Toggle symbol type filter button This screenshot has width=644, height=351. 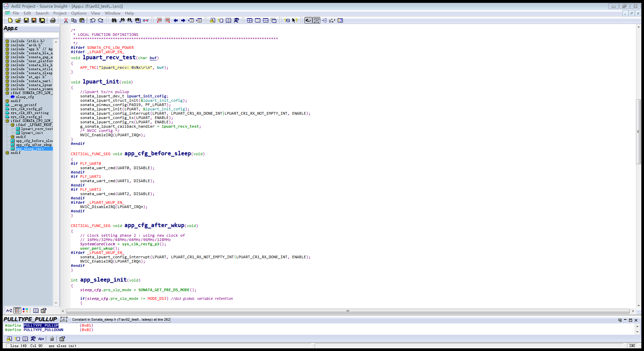coord(25,310)
